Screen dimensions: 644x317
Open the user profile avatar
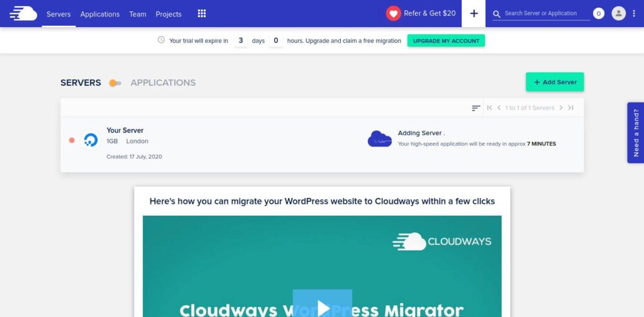click(619, 14)
